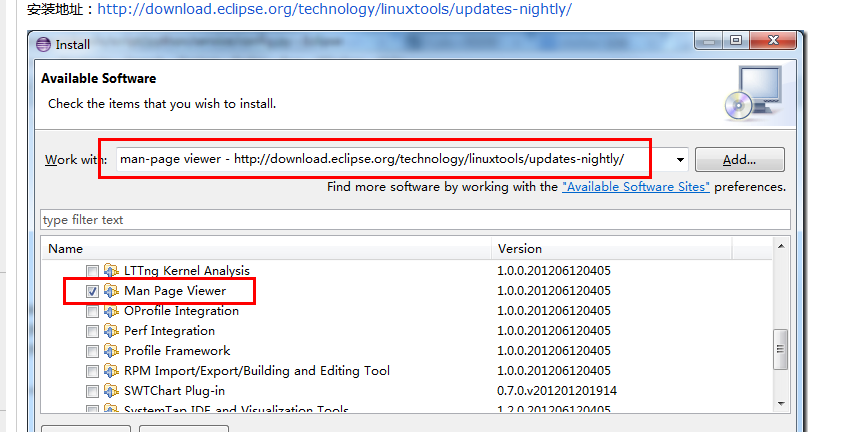Maximize the Install dialog window

(x=736, y=41)
